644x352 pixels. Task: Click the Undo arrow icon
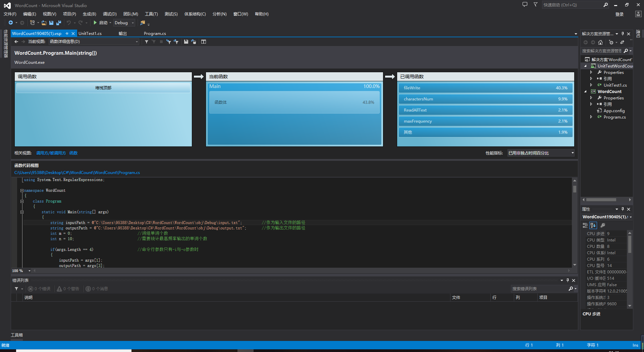coord(69,23)
